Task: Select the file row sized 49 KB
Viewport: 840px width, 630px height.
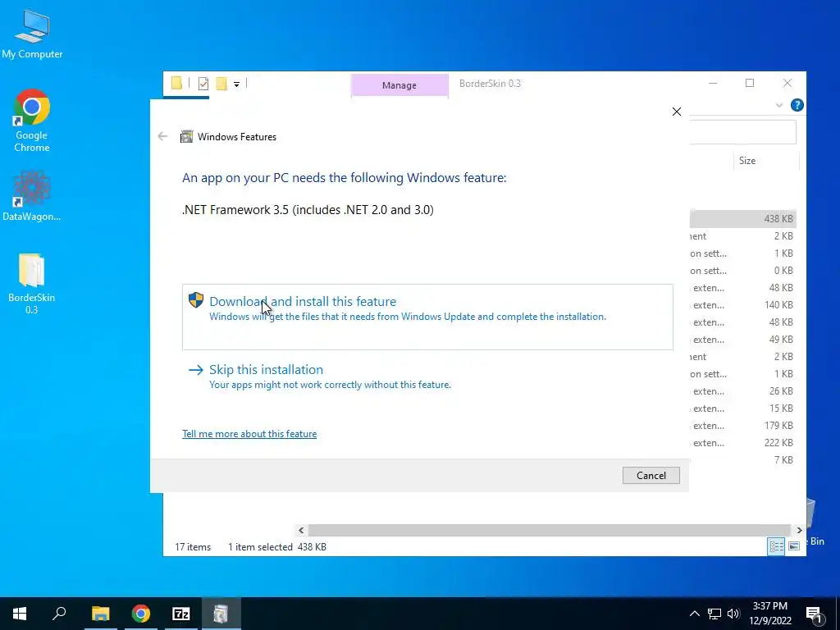Action: click(x=743, y=339)
